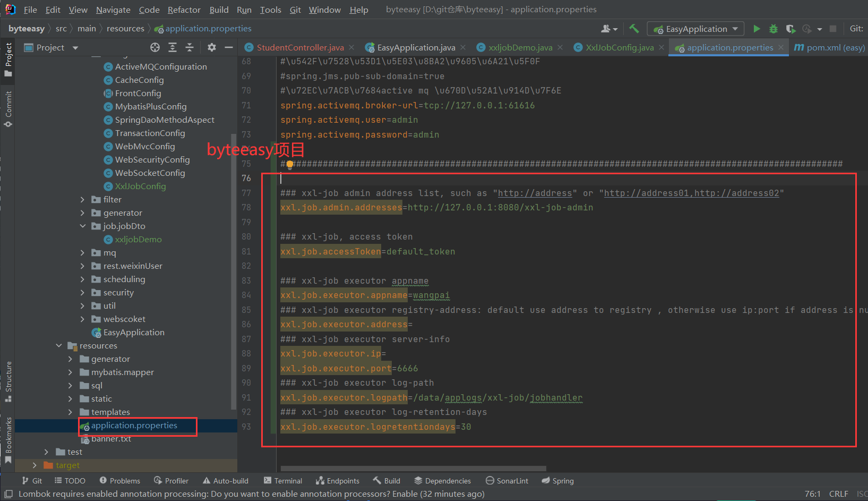Close the application.properties tab
This screenshot has width=868, height=501.
click(x=780, y=48)
